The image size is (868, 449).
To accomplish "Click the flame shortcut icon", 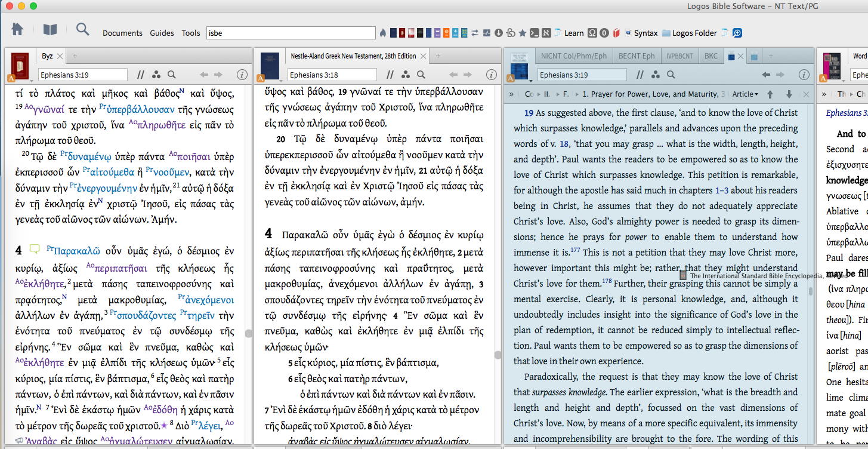I will click(383, 33).
